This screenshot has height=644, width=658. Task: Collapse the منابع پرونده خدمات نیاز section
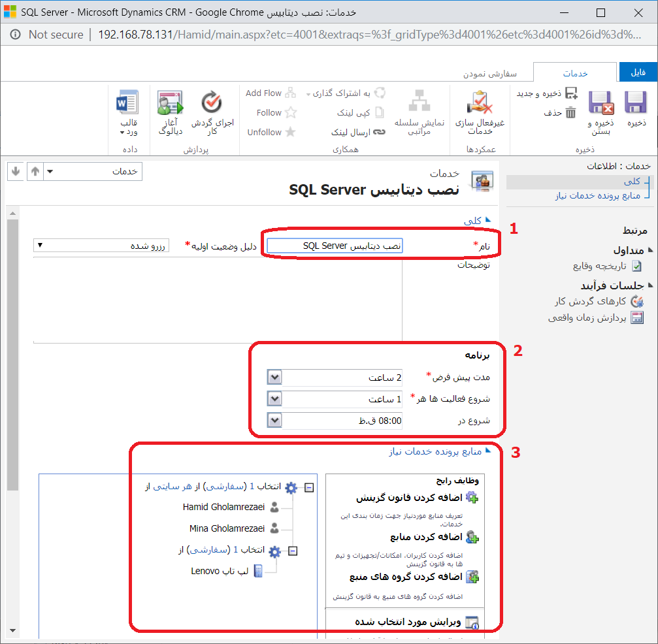click(488, 450)
